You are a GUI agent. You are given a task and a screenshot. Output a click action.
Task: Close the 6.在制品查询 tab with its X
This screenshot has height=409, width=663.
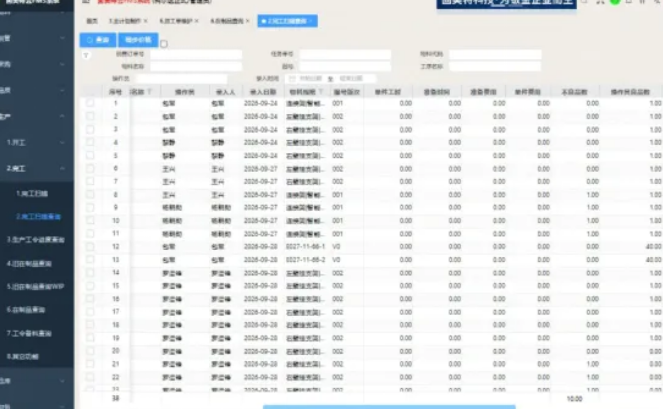pos(247,21)
